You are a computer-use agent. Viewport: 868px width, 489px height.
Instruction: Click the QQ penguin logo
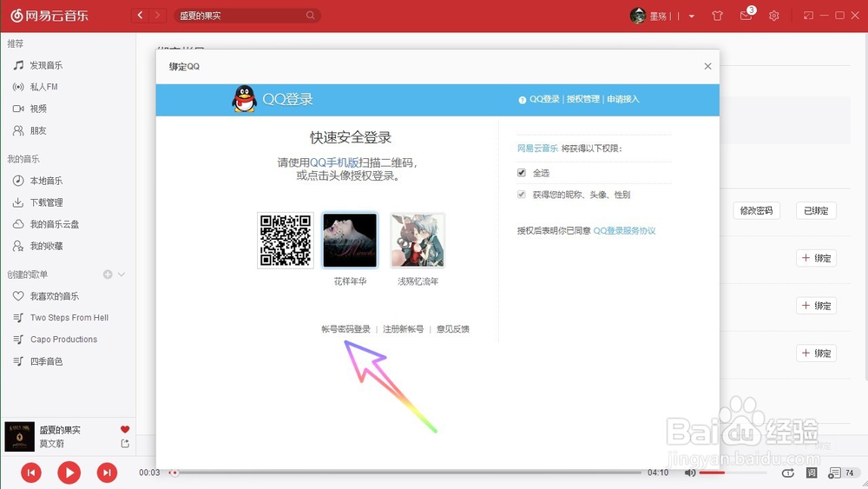[x=244, y=99]
